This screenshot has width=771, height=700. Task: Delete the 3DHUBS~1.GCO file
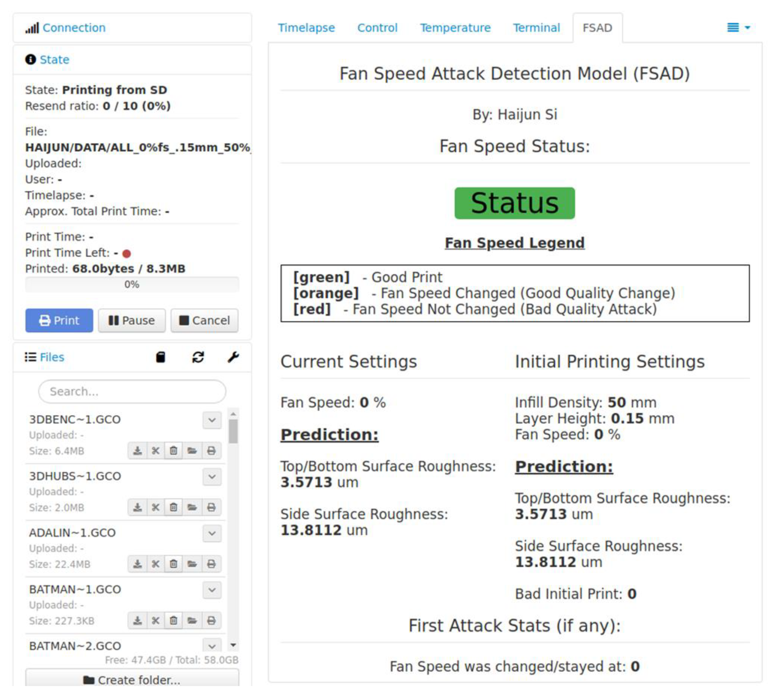click(x=173, y=507)
